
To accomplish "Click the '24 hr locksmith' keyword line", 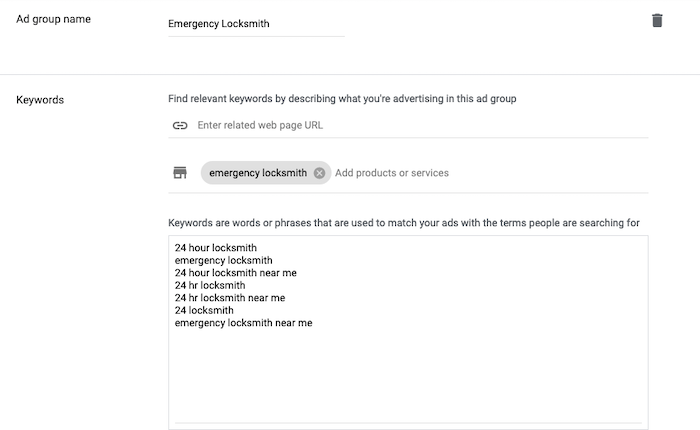I will coord(210,285).
